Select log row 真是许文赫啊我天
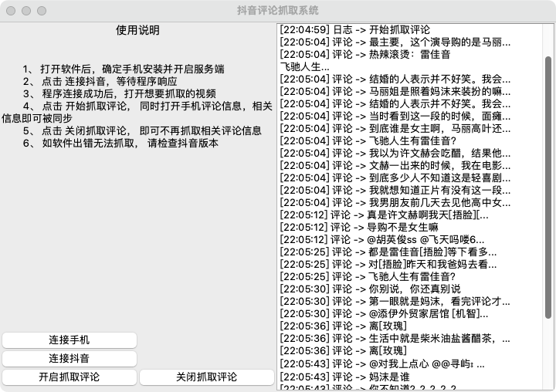Image resolution: width=556 pixels, height=392 pixels. click(385, 215)
